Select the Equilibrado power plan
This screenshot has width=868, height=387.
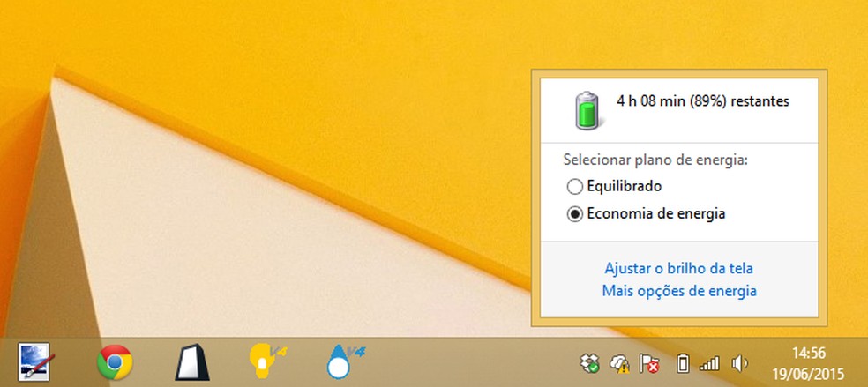tap(615, 186)
